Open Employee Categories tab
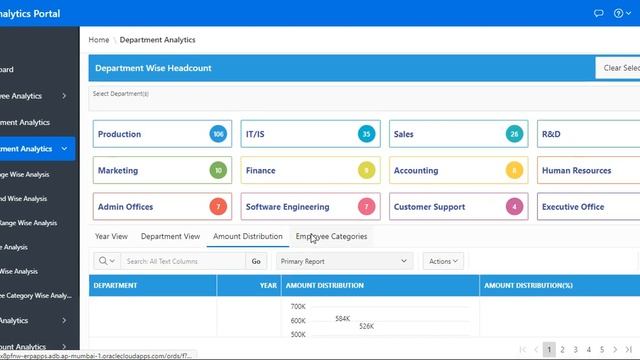This screenshot has width=640, height=360. (331, 236)
